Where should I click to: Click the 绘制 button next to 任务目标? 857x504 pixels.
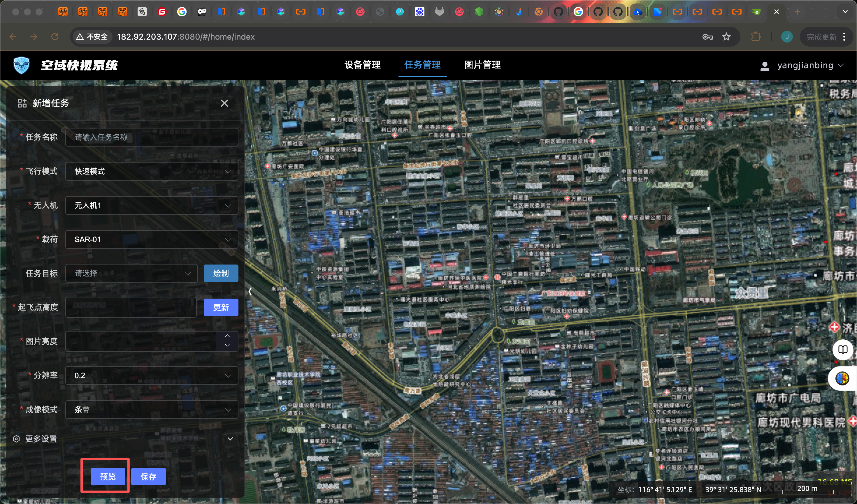pos(221,273)
